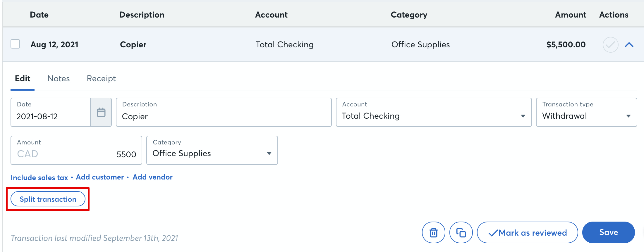Tick the Copier transaction row checkbox
644x252 pixels.
[x=15, y=44]
